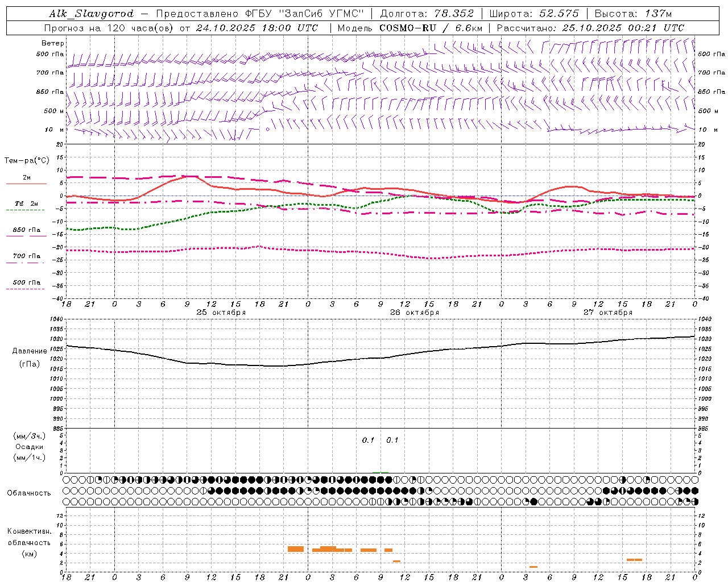Click the (мм/1ч.) precipitation unit label

pyautogui.click(x=30, y=458)
